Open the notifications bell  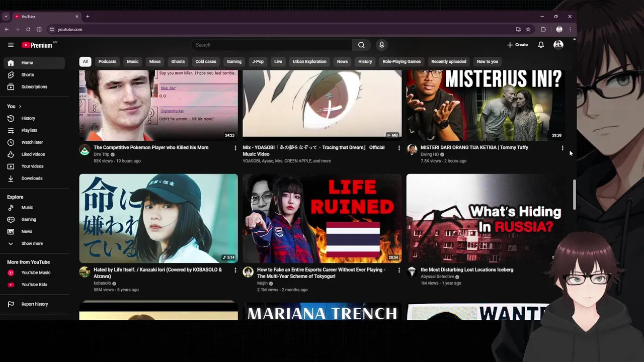coord(541,45)
